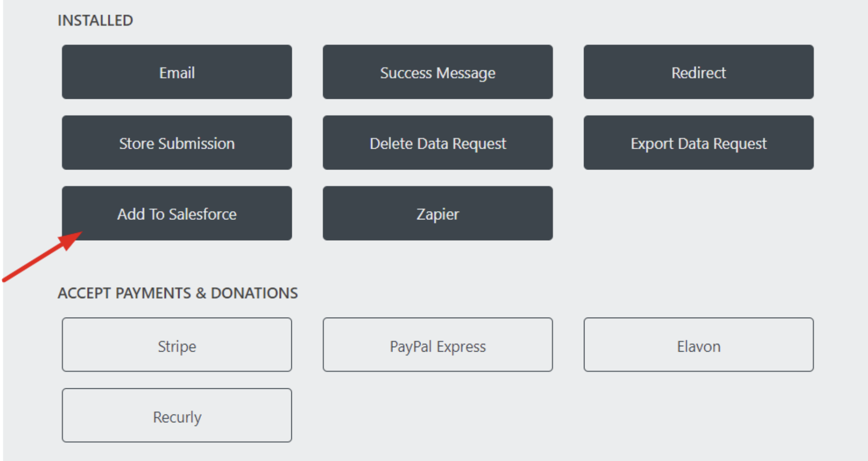This screenshot has height=461, width=868.
Task: Add PayPal Express for accepting donations
Action: tap(437, 345)
